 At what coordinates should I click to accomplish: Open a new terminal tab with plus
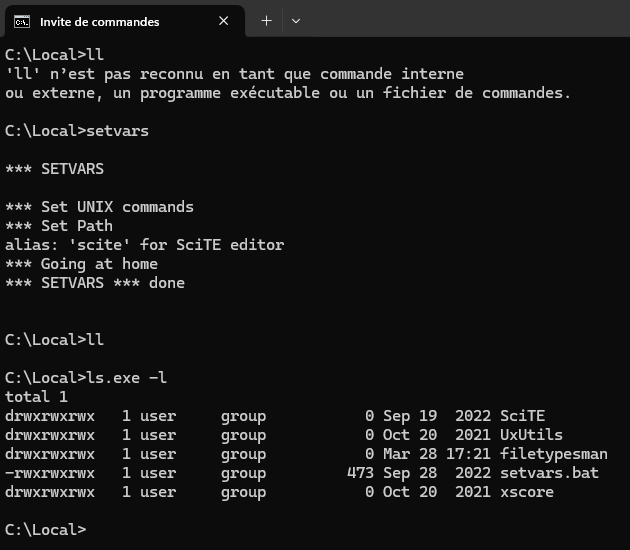coord(266,21)
